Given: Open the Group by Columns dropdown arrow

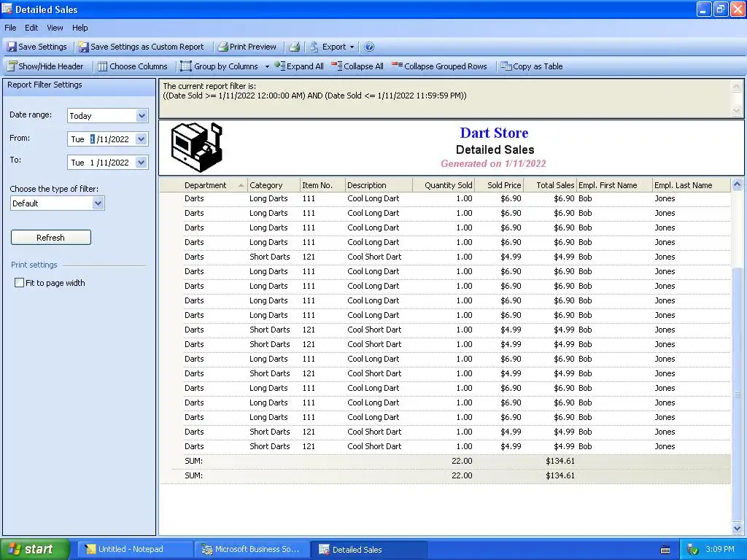Looking at the screenshot, I should 267,66.
